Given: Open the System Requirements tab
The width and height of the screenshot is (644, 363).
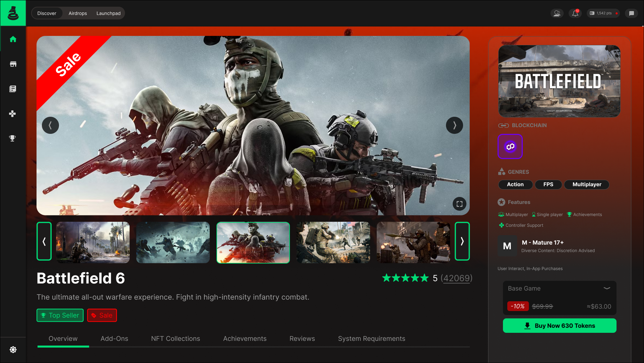Looking at the screenshot, I should 371,339.
